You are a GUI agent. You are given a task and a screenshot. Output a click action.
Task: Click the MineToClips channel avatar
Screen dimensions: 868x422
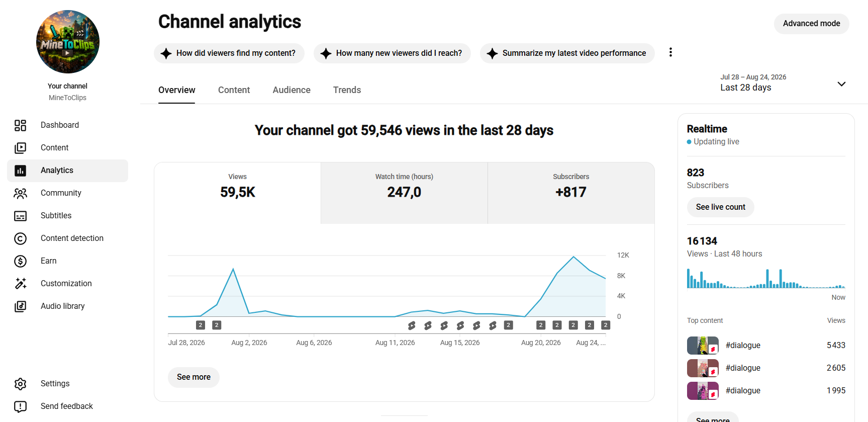pyautogui.click(x=68, y=42)
